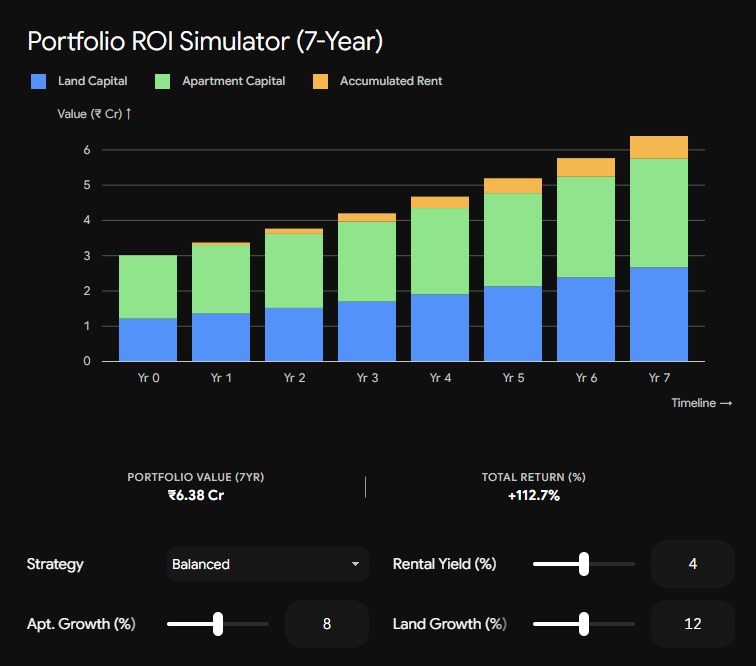Viewport: 756px width, 666px height.
Task: Click the Yr 0 axis label
Action: [x=148, y=378]
